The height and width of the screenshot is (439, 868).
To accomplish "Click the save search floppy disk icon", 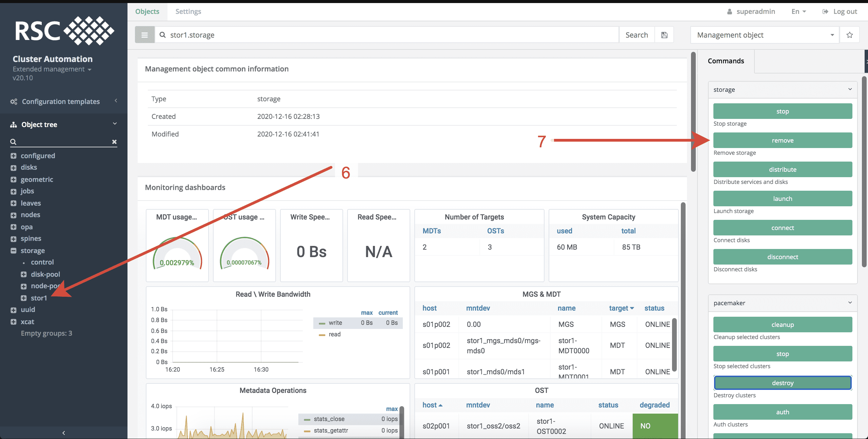I will point(664,35).
